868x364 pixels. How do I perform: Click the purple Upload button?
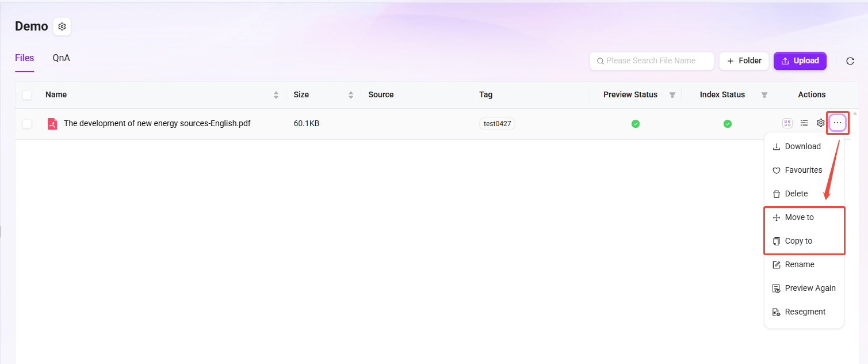[x=800, y=60]
